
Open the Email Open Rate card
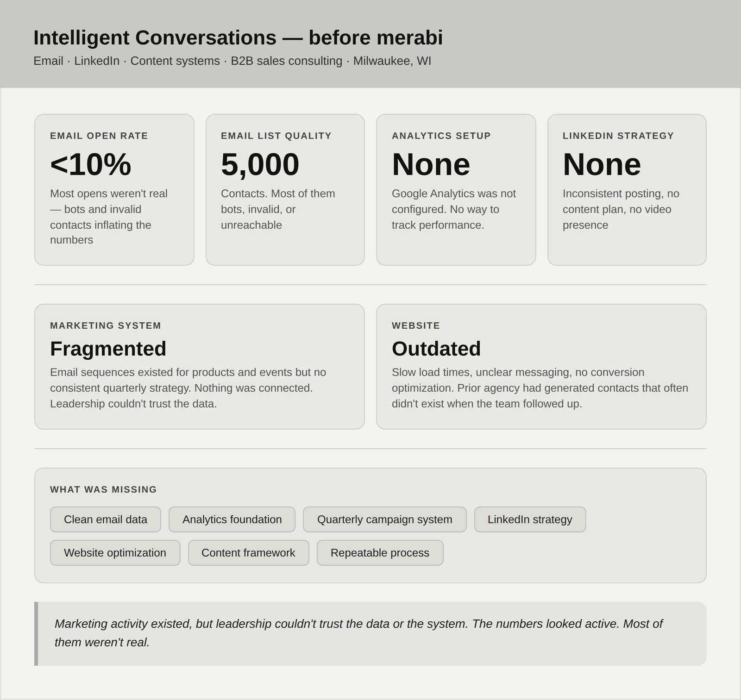click(114, 190)
